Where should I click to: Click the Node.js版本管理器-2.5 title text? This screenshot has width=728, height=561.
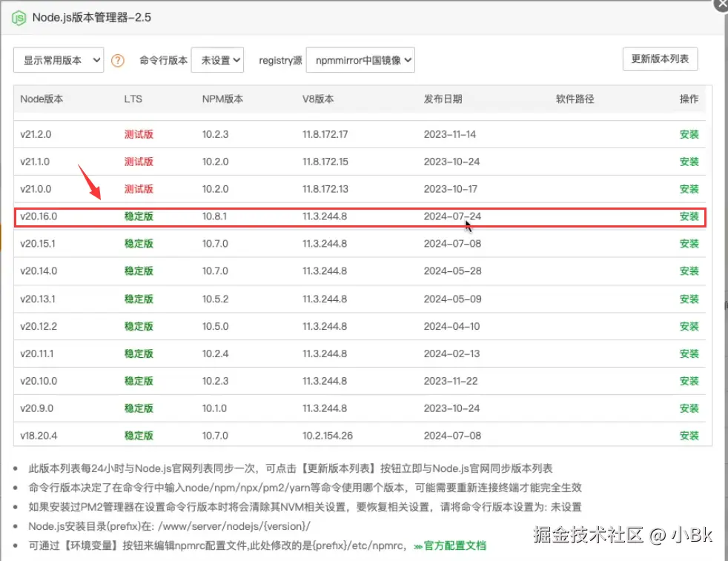[92, 18]
